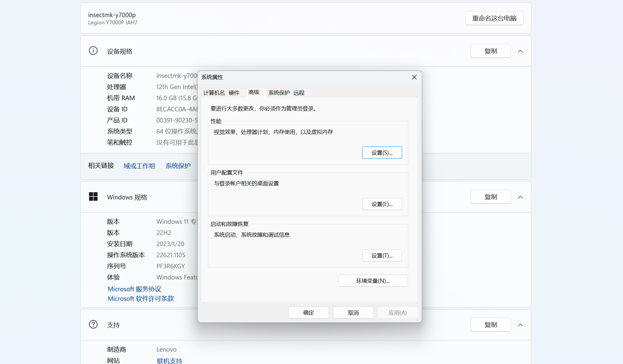623x364 pixels.
Task: Open Microsoft 服务协议 link
Action: point(134,289)
